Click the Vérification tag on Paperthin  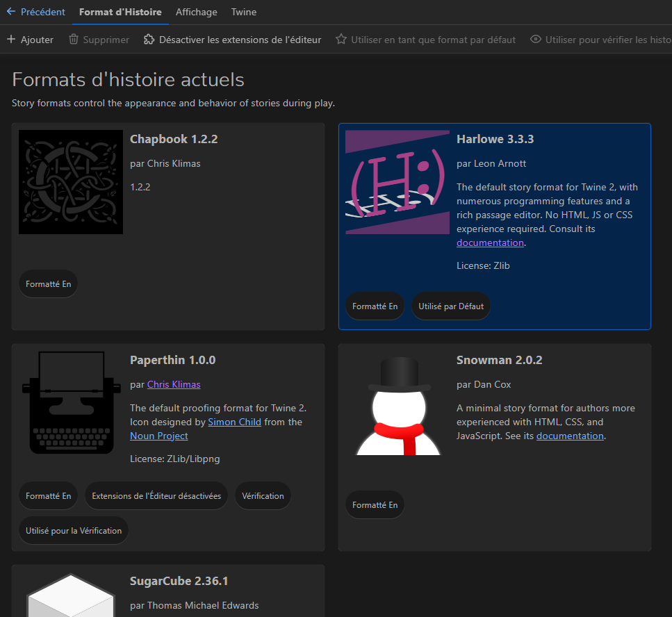click(263, 495)
